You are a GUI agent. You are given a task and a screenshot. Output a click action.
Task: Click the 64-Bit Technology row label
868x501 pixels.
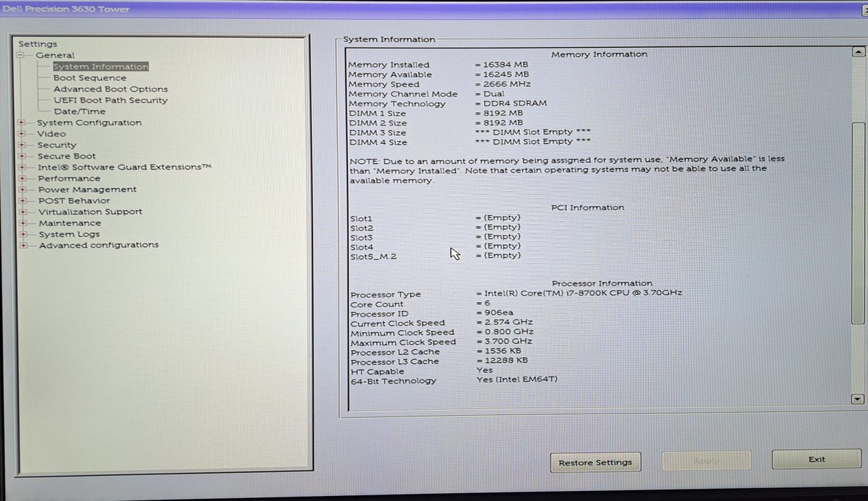393,381
